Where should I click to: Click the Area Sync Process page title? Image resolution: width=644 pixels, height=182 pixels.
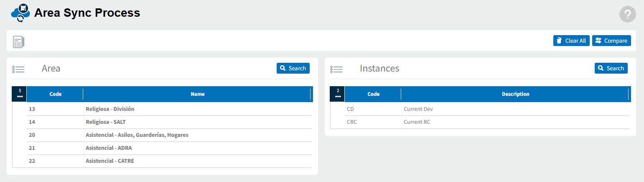click(x=87, y=13)
